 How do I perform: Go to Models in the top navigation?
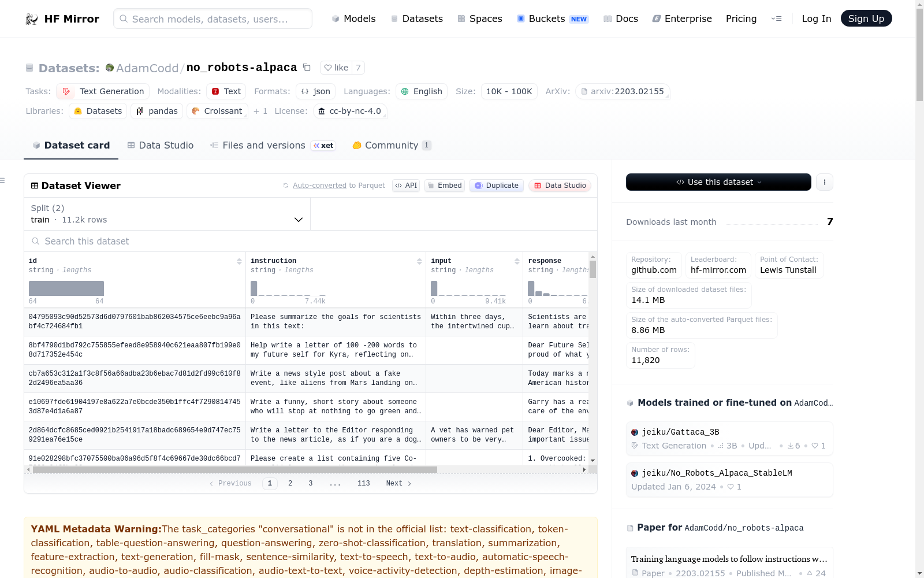(x=353, y=18)
